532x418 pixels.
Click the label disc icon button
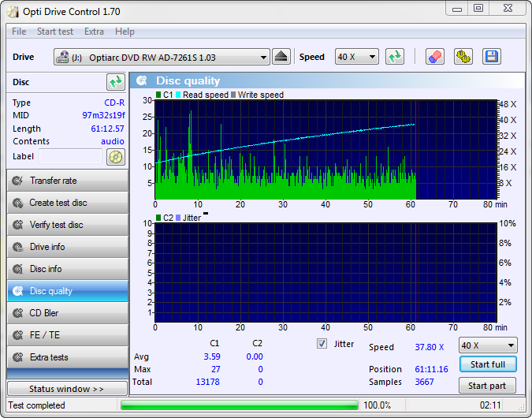pos(116,157)
